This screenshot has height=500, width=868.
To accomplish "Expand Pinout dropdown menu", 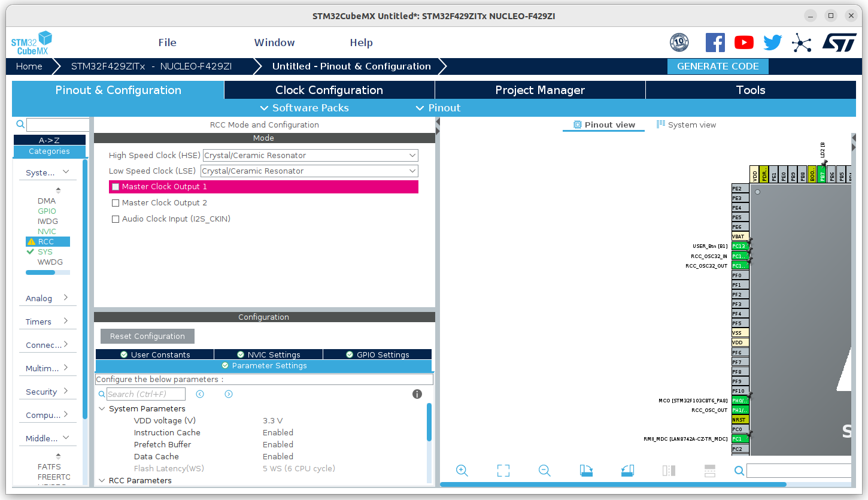I will [x=438, y=108].
